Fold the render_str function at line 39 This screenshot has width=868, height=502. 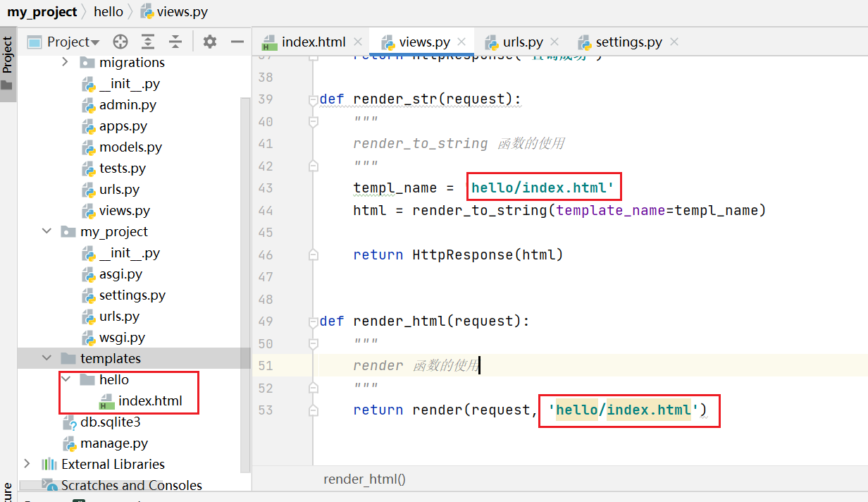coord(313,99)
